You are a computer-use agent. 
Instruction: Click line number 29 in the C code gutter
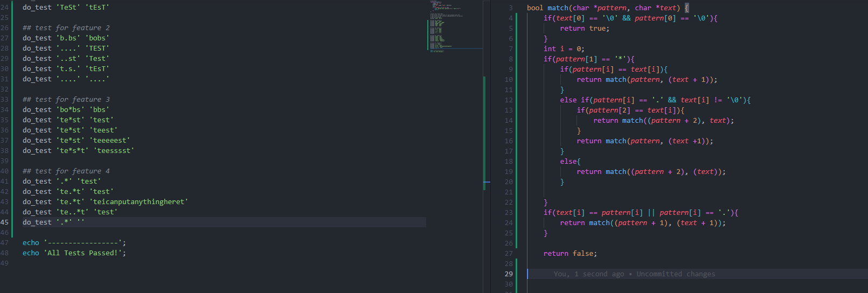[508, 274]
